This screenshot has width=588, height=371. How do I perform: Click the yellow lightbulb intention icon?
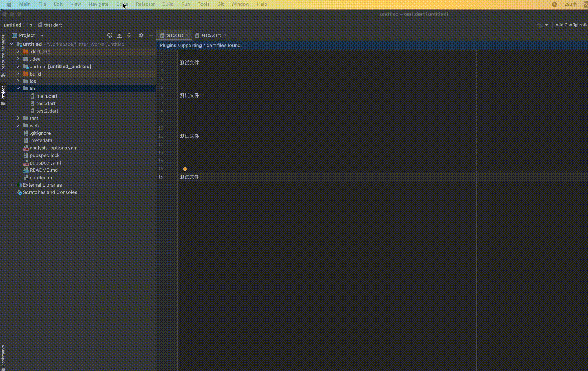185,169
